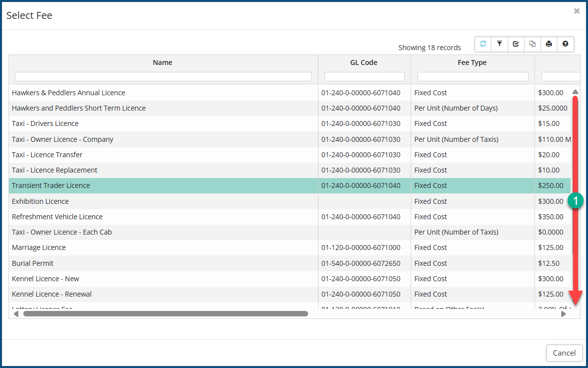
Task: Sort by the GL Code column header
Action: coord(364,62)
